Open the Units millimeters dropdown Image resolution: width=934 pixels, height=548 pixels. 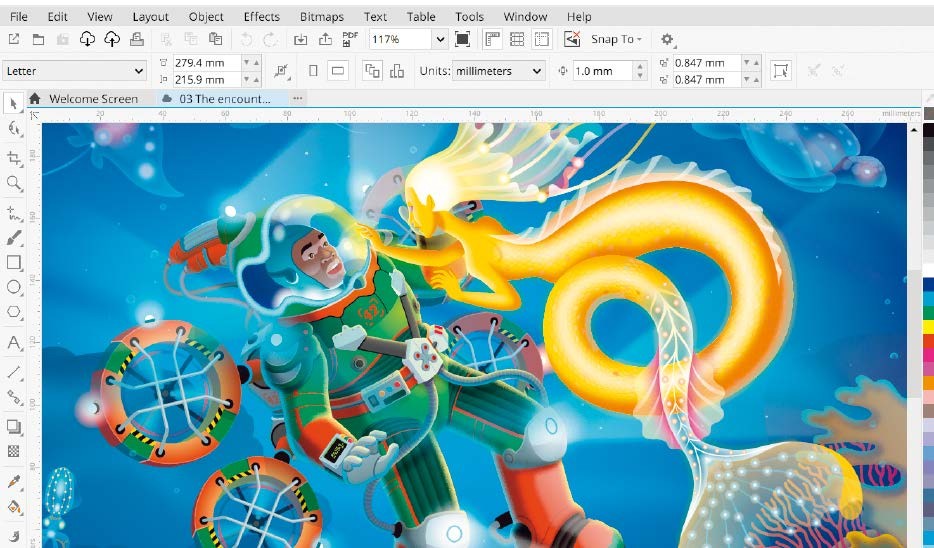pos(499,71)
